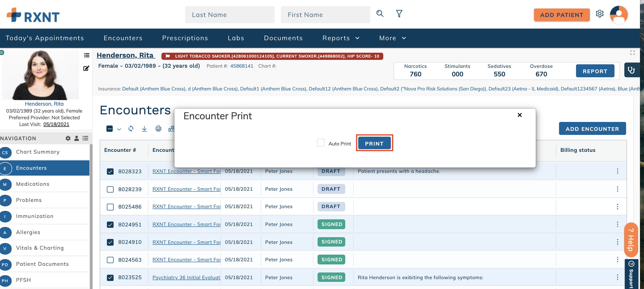The width and height of the screenshot is (644, 289).
Task: Open row menu for encounter 8024563
Action: [617, 260]
